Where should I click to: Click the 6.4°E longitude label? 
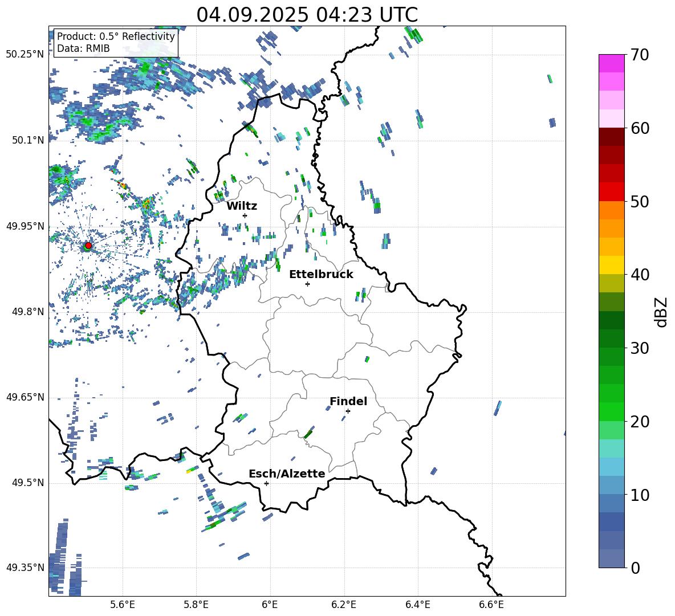coord(417,605)
